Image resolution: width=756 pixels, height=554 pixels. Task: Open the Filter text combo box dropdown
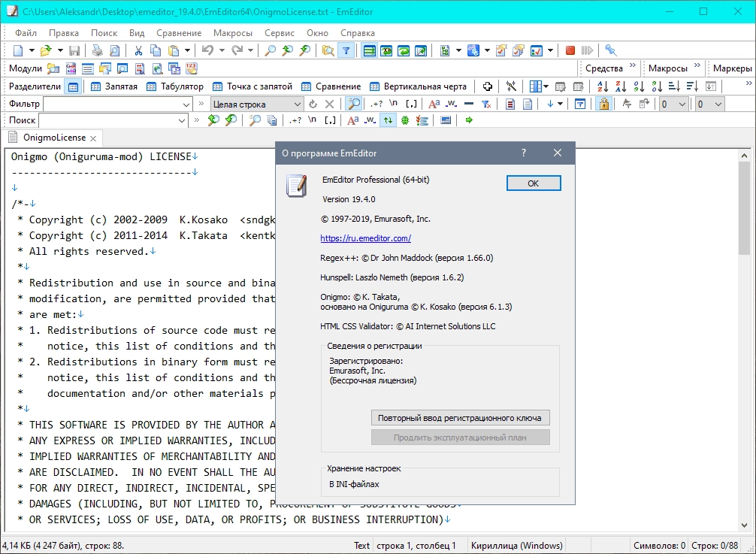coord(186,104)
